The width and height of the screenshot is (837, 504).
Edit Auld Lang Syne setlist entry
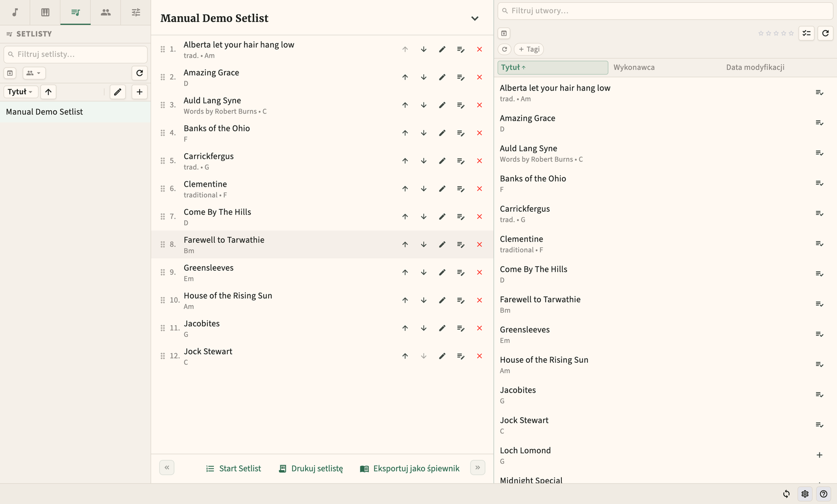coord(442,105)
